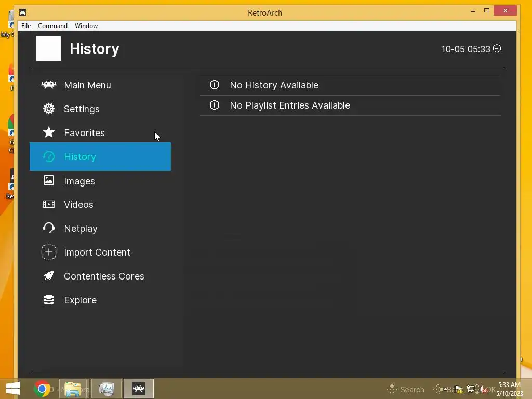Open the monitor app taskbar icon
This screenshot has width=532, height=399.
pos(106,389)
